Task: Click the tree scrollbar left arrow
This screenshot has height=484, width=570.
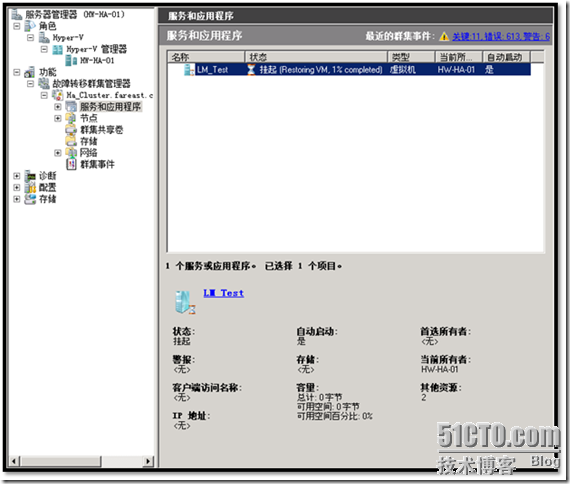Action: pyautogui.click(x=14, y=461)
